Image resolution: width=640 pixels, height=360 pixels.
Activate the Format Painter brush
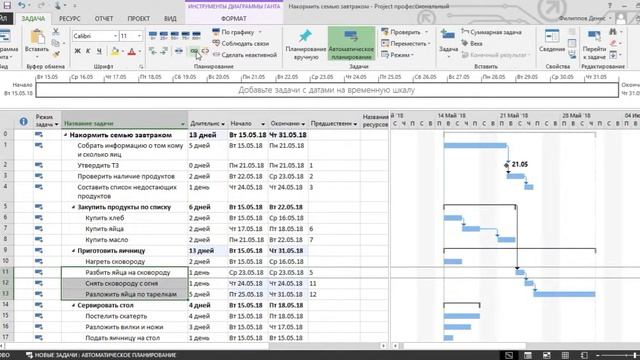pyautogui.click(x=56, y=54)
